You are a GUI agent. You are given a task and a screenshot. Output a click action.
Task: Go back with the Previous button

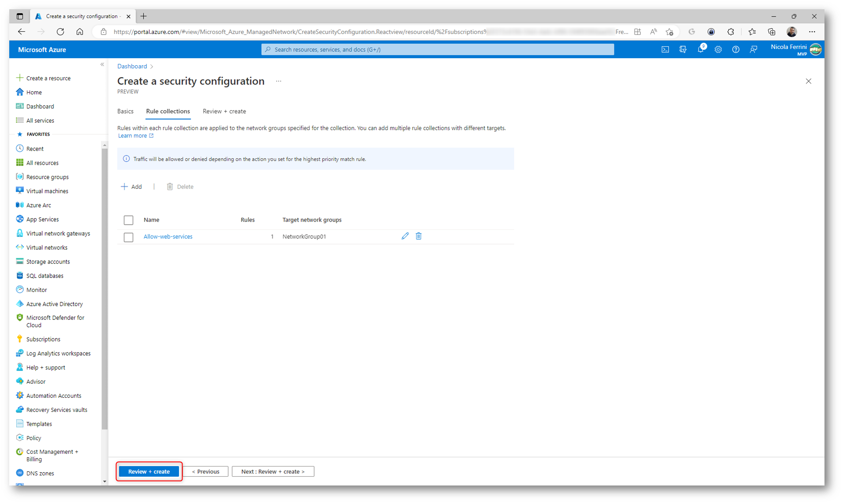[x=206, y=471]
